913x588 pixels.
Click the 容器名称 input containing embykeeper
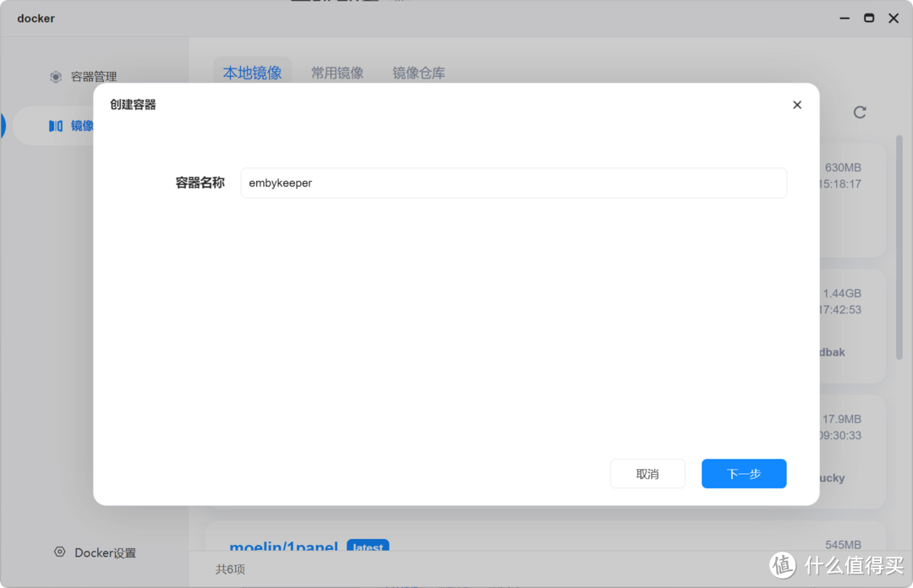coord(513,182)
